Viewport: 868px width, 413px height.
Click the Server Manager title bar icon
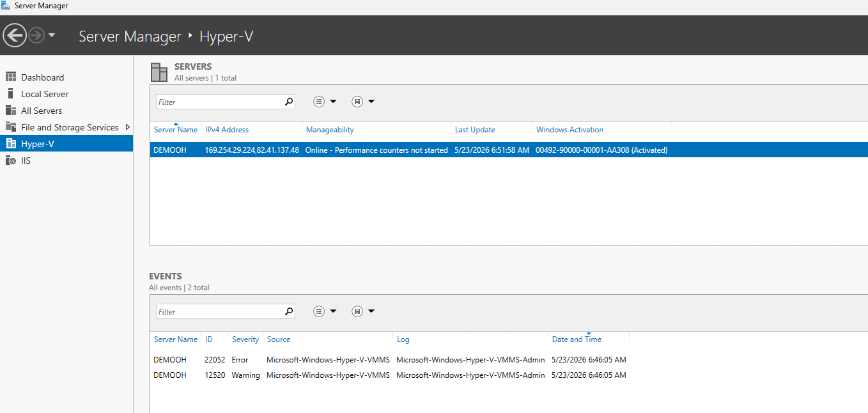pyautogui.click(x=6, y=6)
